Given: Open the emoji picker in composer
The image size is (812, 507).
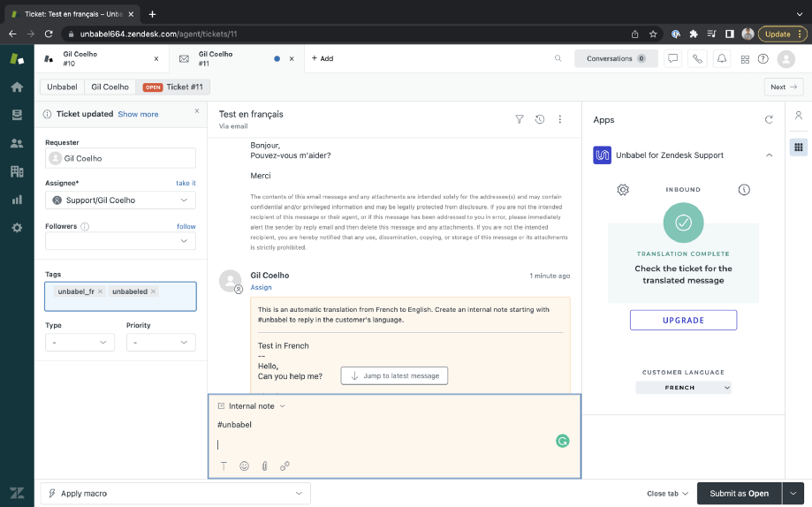Looking at the screenshot, I should (245, 466).
